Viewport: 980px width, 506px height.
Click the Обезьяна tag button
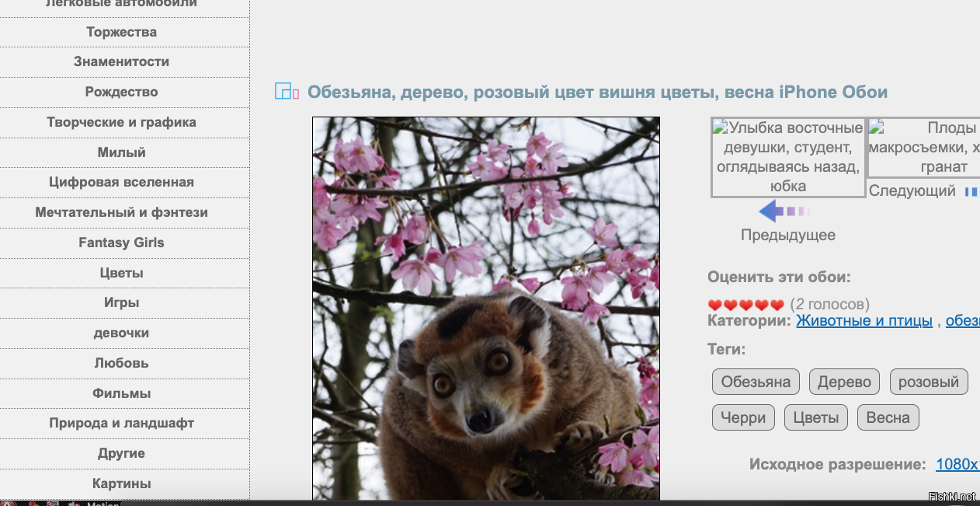click(756, 382)
